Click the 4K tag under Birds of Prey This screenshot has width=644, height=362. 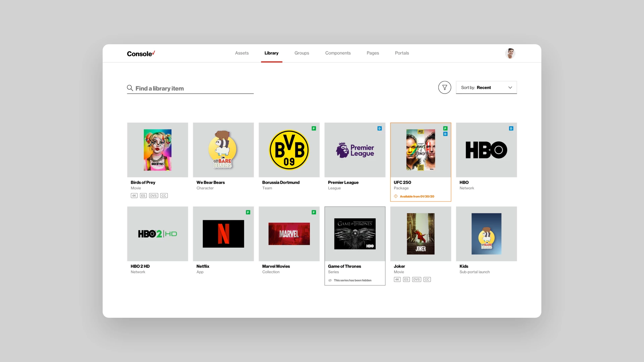(x=134, y=195)
